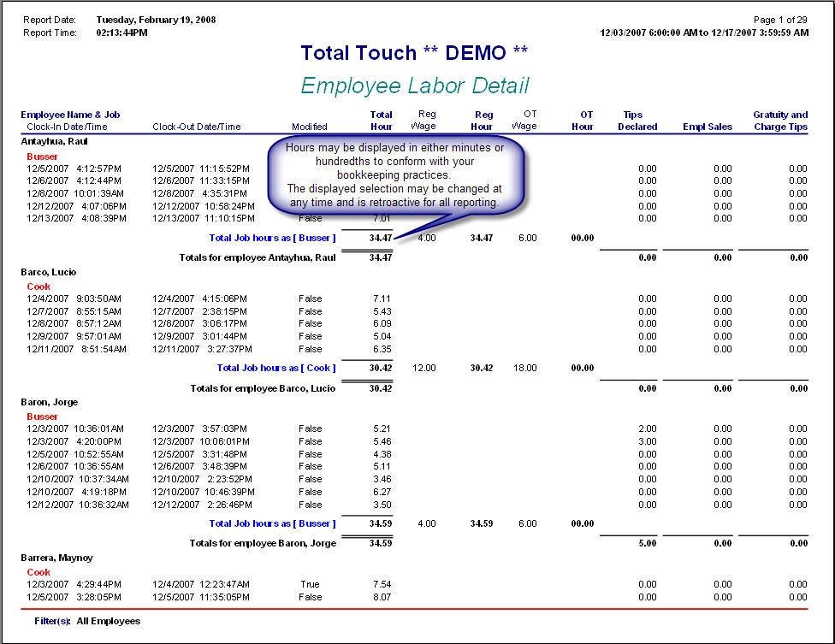The height and width of the screenshot is (644, 835).
Task: Select employee name Barco, Lucio
Action: [49, 272]
